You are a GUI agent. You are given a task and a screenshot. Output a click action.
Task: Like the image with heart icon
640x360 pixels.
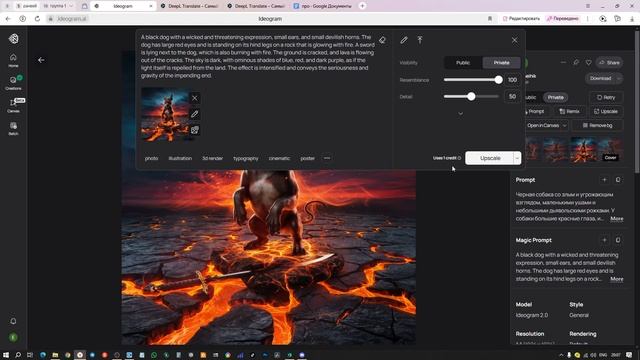point(589,62)
